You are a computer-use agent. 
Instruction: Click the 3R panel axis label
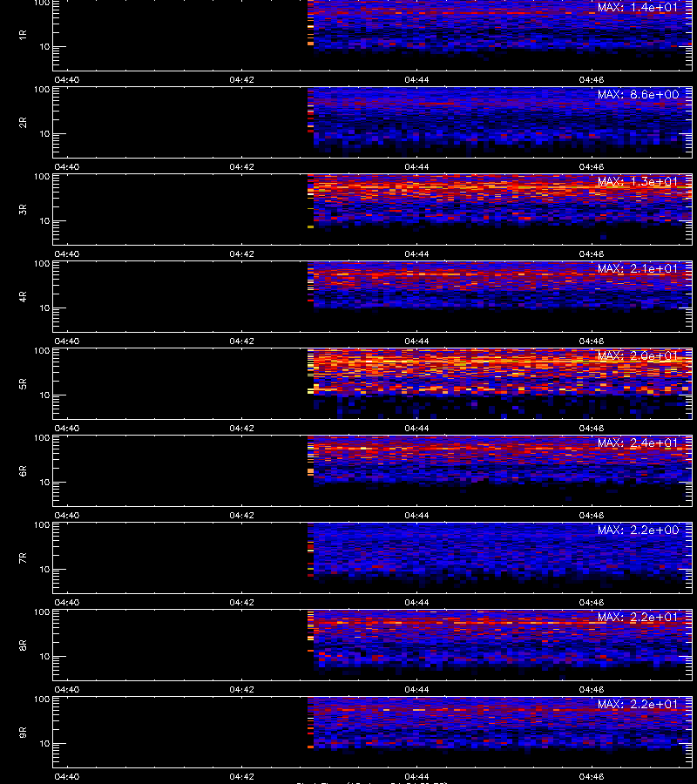coord(23,209)
